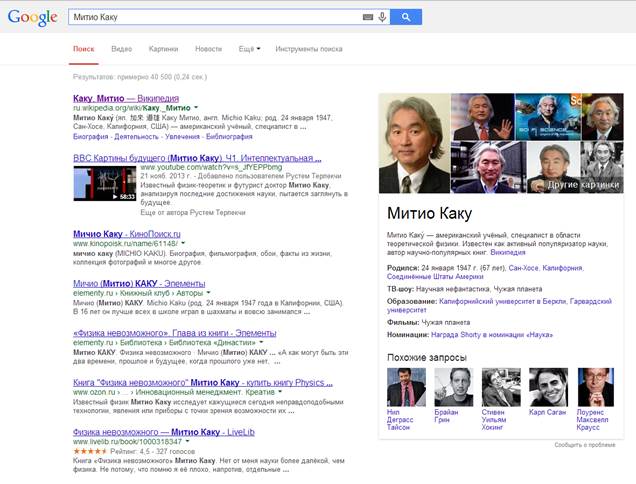This screenshot has height=484, width=636.
Task: Open photo of Kaku waving hand
Action: tap(482, 117)
